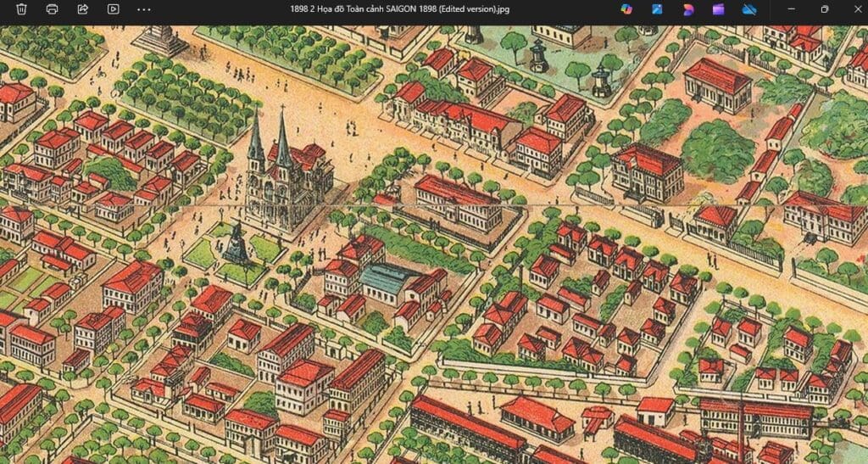
Task: Minimize the Photos window
Action: pos(791,9)
